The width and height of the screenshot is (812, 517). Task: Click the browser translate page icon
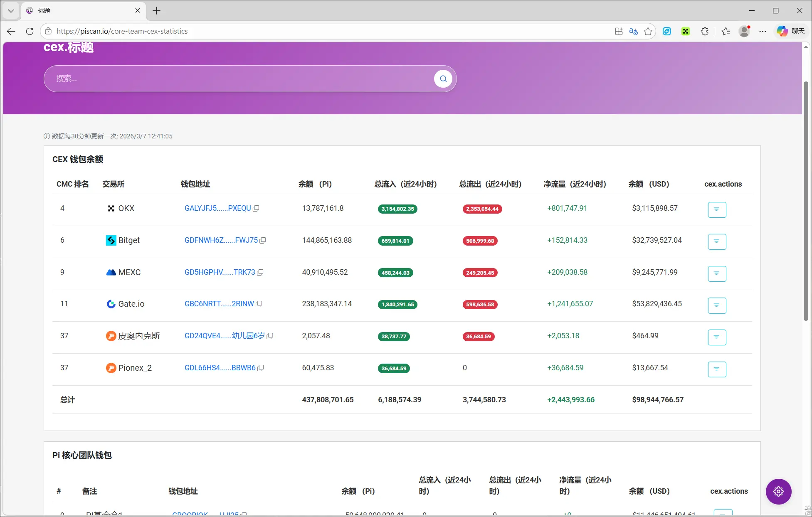[633, 31]
